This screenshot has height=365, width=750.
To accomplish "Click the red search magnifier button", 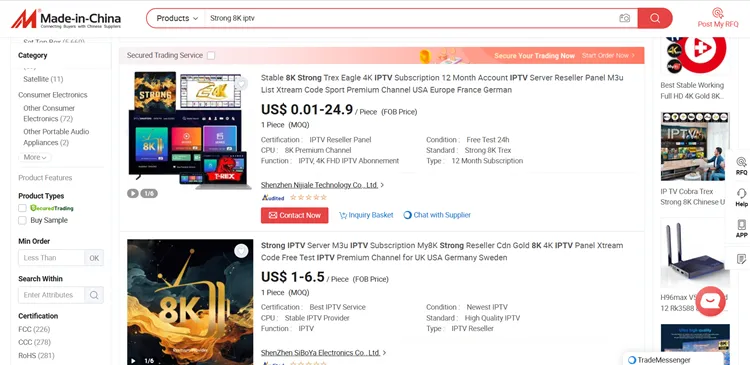I will 655,18.
